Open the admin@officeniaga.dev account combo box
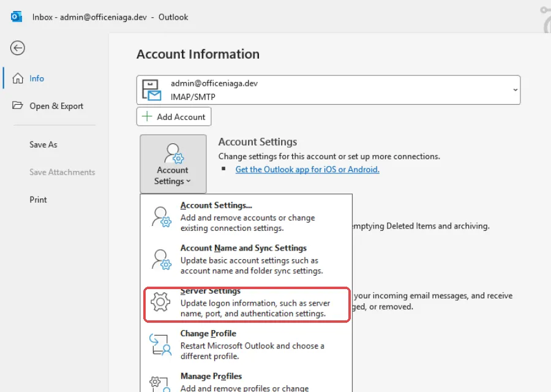 pyautogui.click(x=328, y=90)
